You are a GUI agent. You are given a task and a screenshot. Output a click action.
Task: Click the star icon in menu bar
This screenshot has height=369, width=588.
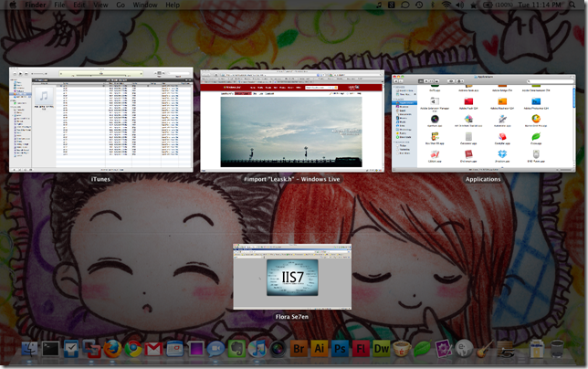click(x=473, y=5)
